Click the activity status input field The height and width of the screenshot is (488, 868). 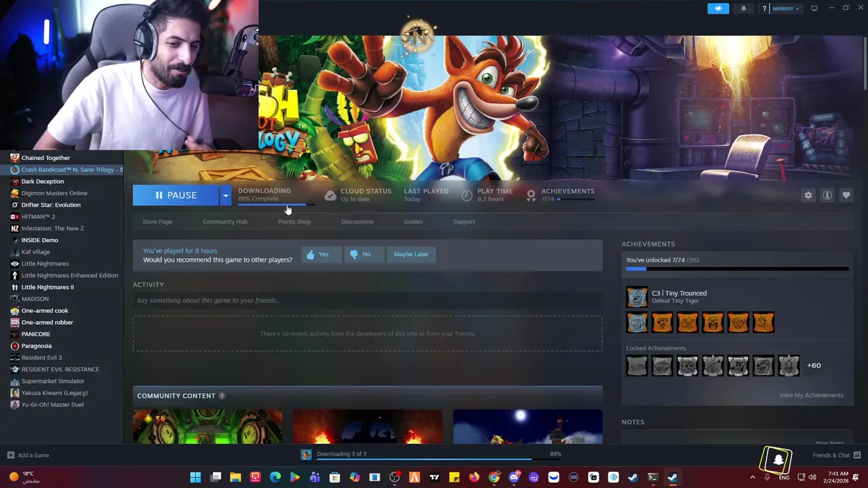368,300
